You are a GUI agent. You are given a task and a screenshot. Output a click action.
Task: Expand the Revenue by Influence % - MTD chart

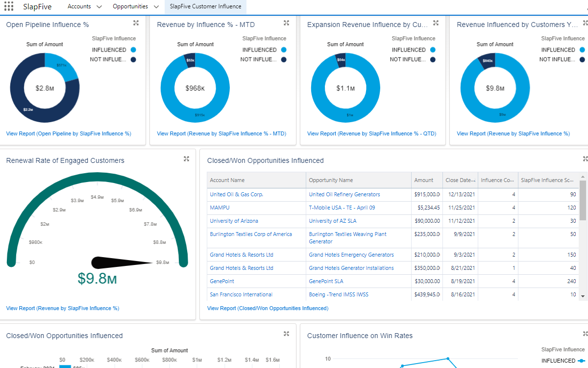click(287, 23)
